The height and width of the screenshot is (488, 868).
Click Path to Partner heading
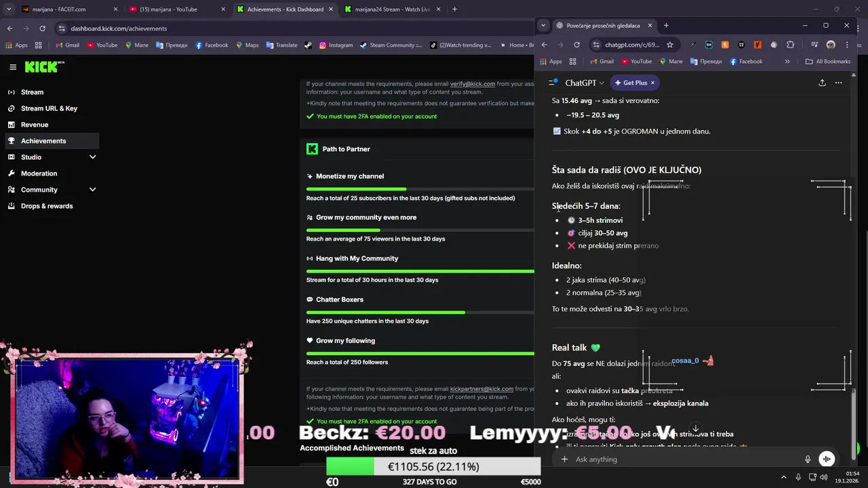click(x=346, y=149)
